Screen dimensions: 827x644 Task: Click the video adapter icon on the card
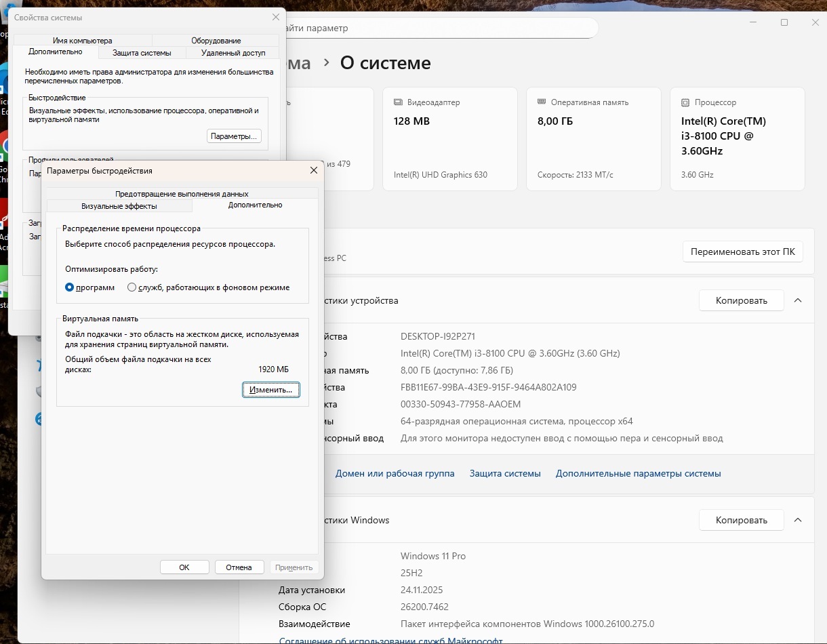[398, 102]
